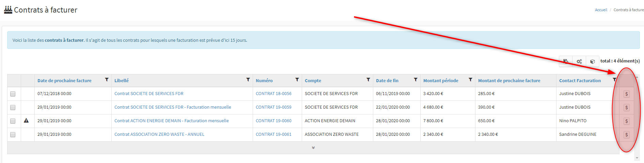
Task: Click the 650.00 € next invoice amount
Action: [486, 121]
